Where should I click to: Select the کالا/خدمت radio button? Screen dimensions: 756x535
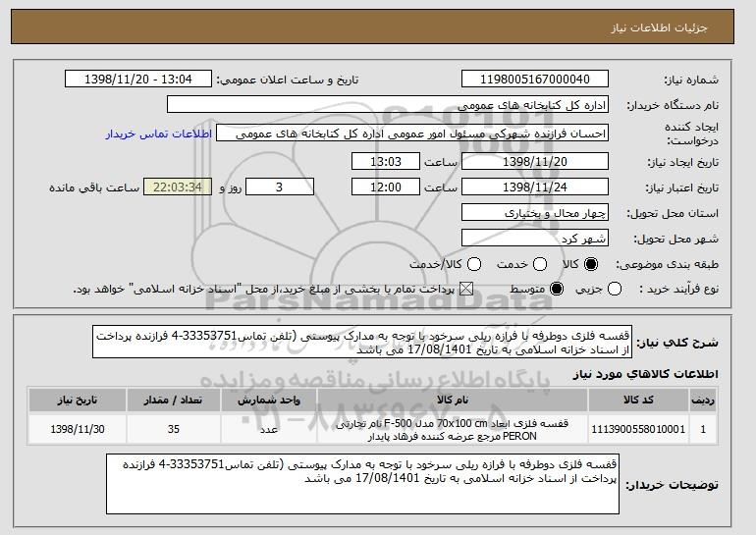click(474, 264)
